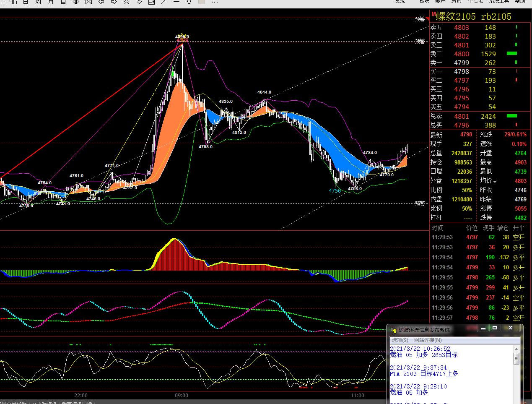532x404 pixels.
Task: Select the diagonal line drawing tool
Action: pyautogui.click(x=164, y=2)
